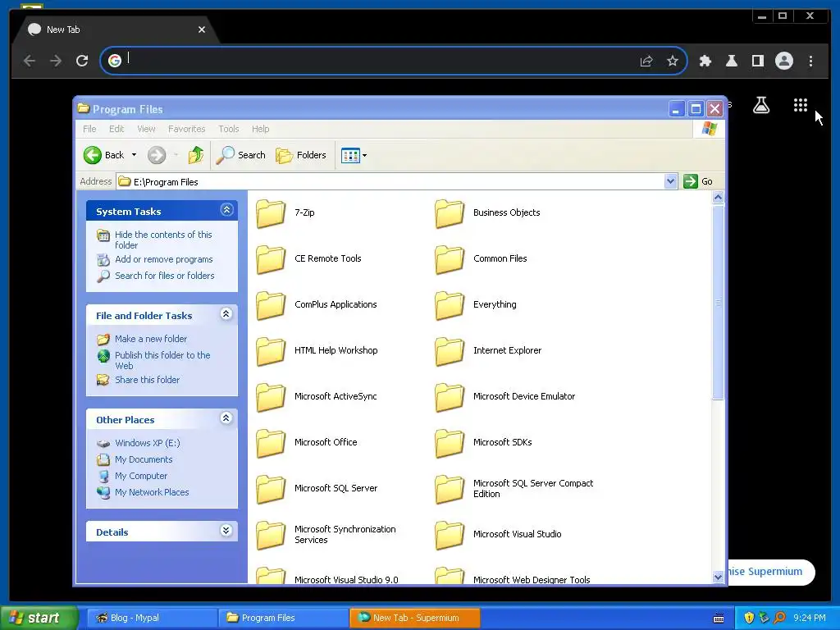This screenshot has height=630, width=840.
Task: Switch to Blog - Mypal taskbar button
Action: tap(150, 618)
